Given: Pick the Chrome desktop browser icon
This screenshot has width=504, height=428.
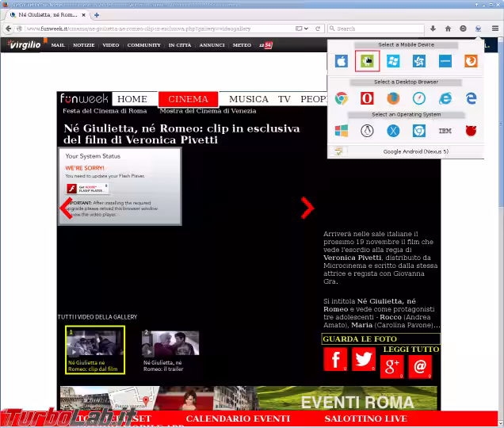Looking at the screenshot, I should click(342, 98).
